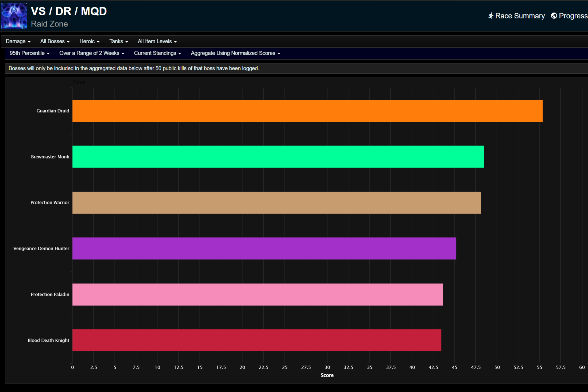Expand Aggregate Using Normalized Scores menu
Viewport: 588px width, 392px height.
pyautogui.click(x=235, y=53)
